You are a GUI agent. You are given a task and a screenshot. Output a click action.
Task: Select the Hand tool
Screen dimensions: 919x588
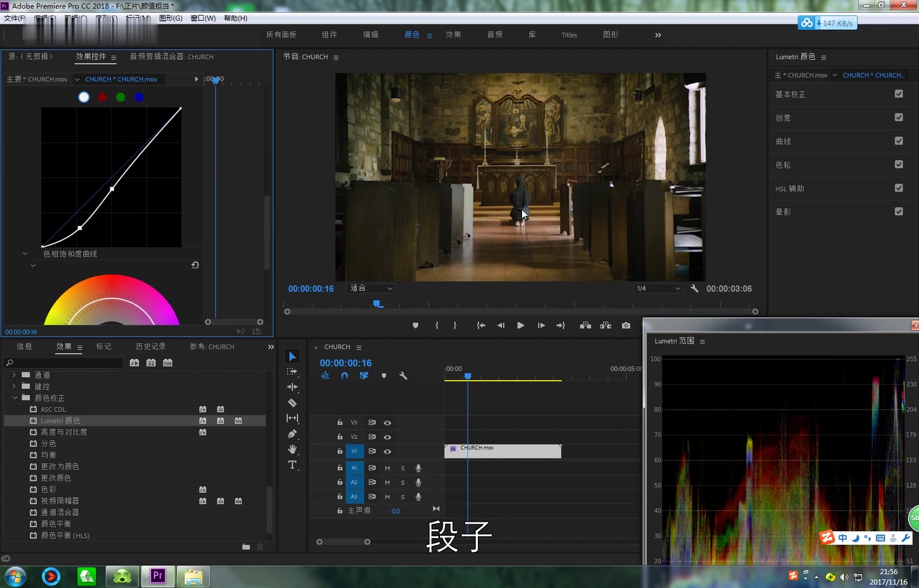(x=292, y=449)
